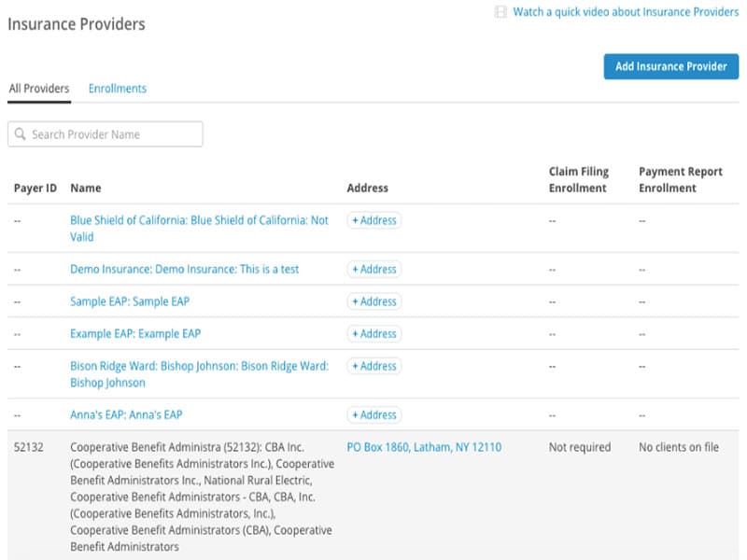The height and width of the screenshot is (560, 747).
Task: Add address for Blue Shield of California
Action: tap(373, 221)
